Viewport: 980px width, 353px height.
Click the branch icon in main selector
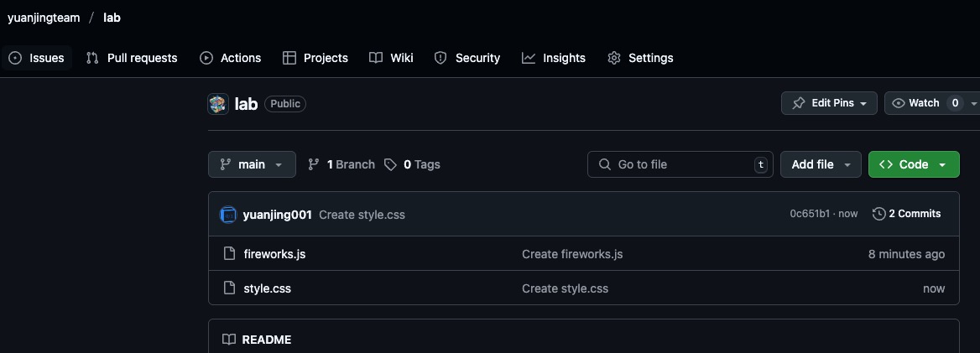(225, 164)
